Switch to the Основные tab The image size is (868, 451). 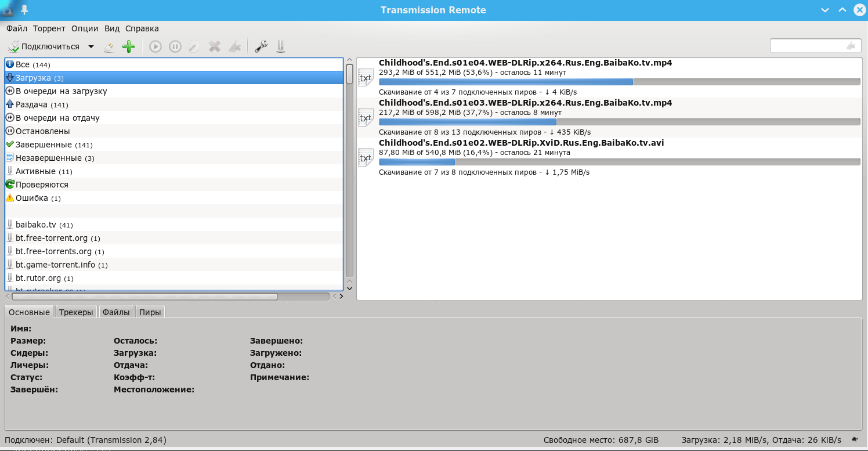pyautogui.click(x=29, y=312)
